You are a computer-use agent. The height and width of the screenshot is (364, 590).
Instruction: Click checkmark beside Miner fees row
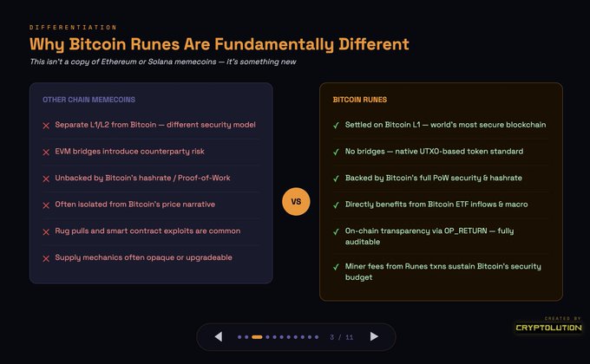pos(336,267)
